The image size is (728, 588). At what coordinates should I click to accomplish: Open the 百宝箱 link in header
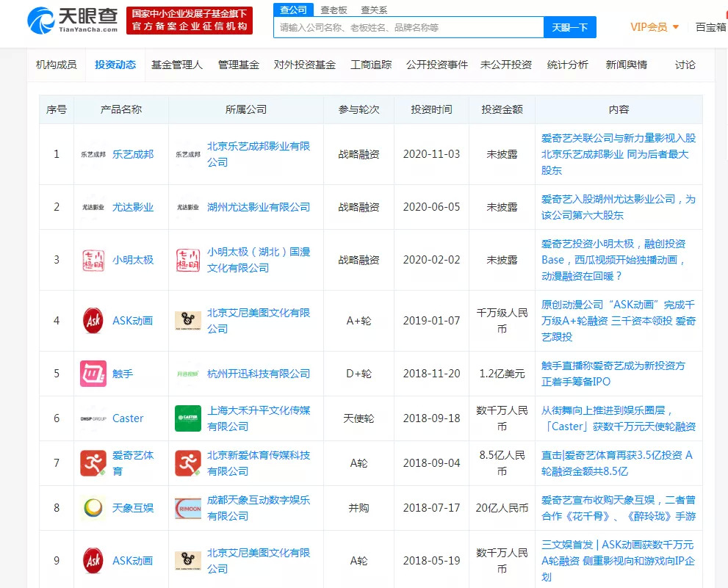coord(710,27)
